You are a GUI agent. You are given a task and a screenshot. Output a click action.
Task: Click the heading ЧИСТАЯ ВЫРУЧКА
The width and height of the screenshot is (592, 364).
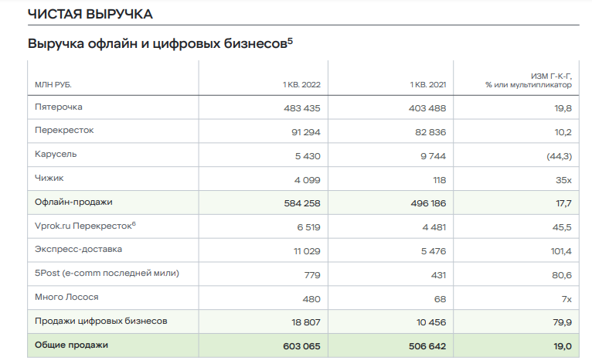click(x=90, y=15)
